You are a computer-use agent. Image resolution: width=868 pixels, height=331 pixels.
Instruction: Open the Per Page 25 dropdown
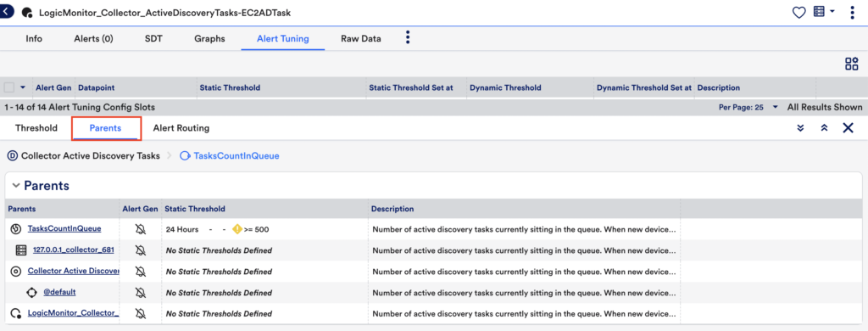pyautogui.click(x=748, y=107)
